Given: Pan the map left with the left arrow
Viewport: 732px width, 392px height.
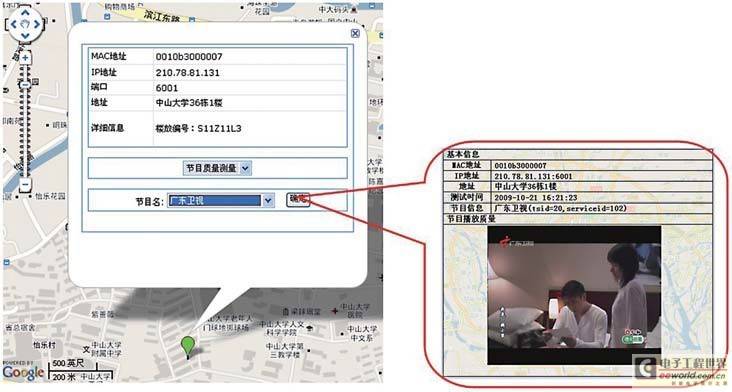Looking at the screenshot, I should (x=14, y=24).
